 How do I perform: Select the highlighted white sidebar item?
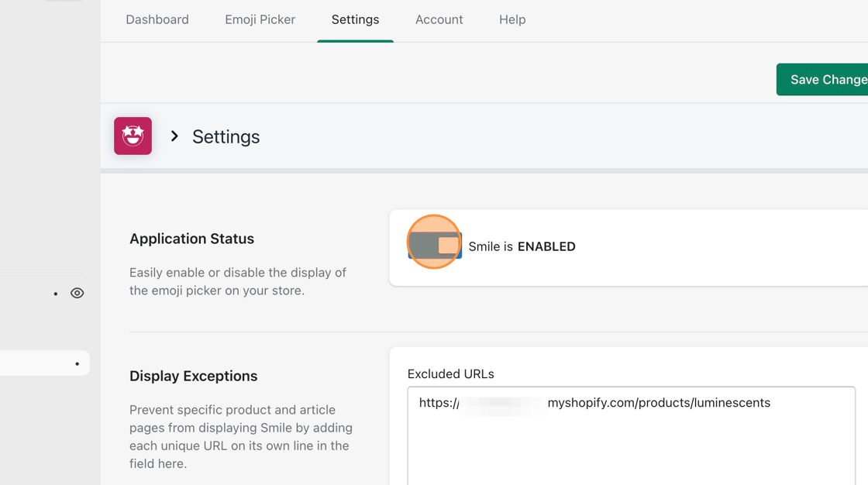tap(39, 363)
